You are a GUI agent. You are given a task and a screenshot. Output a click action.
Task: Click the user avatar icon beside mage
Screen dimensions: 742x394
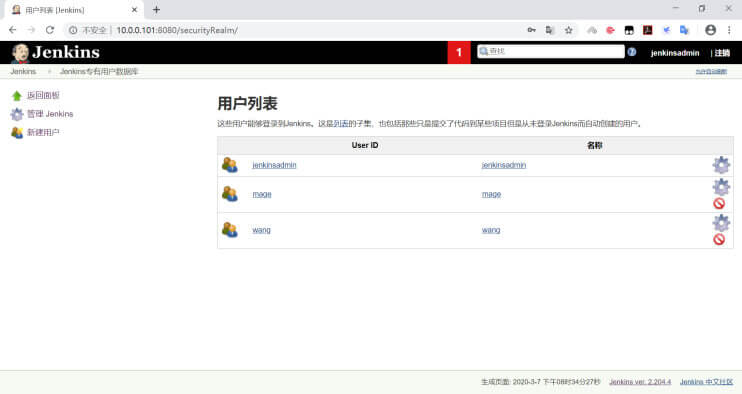pos(230,194)
